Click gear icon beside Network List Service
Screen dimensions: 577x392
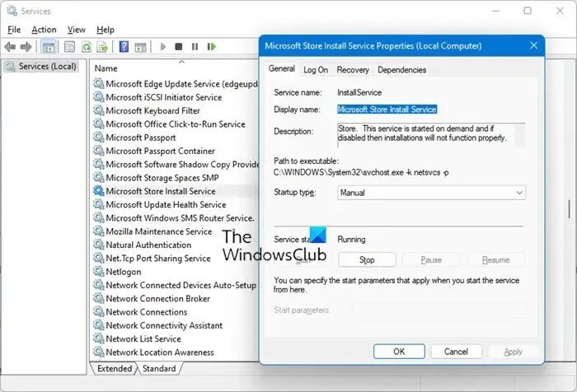click(99, 338)
